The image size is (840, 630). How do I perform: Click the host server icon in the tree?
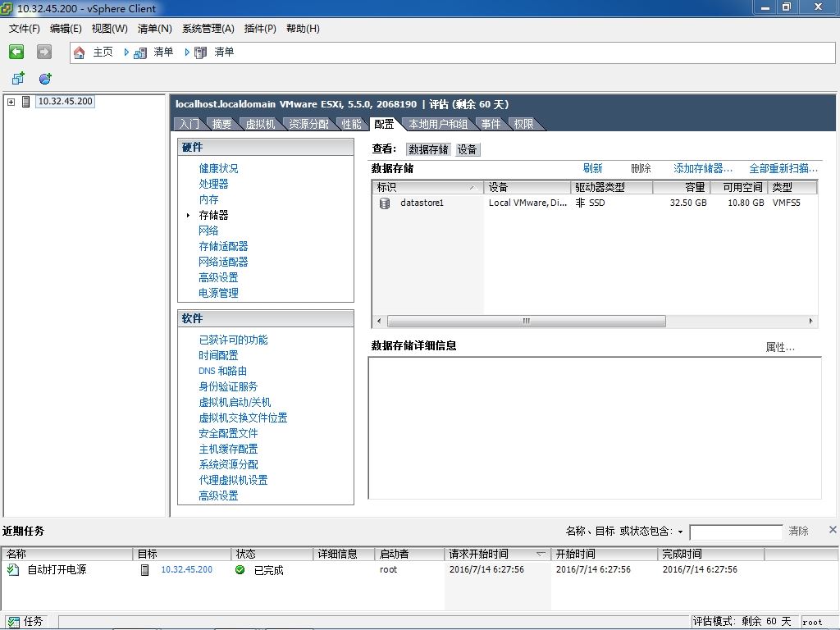click(x=25, y=101)
